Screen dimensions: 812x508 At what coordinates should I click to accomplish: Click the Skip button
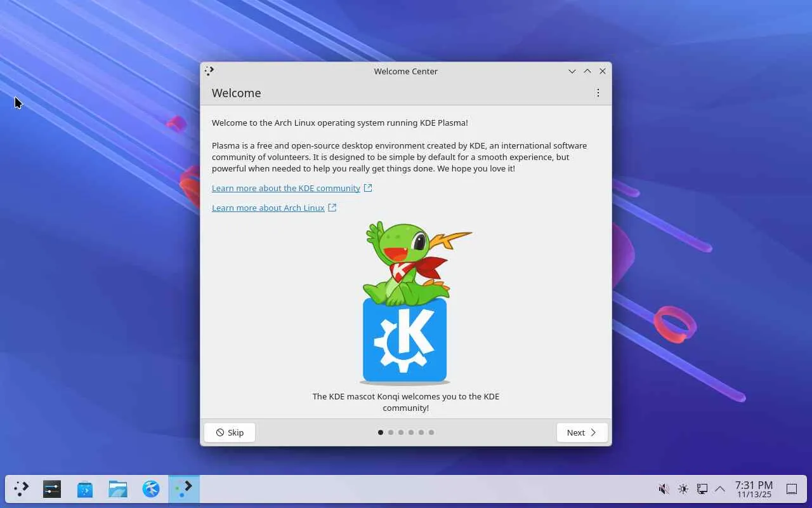coord(230,432)
